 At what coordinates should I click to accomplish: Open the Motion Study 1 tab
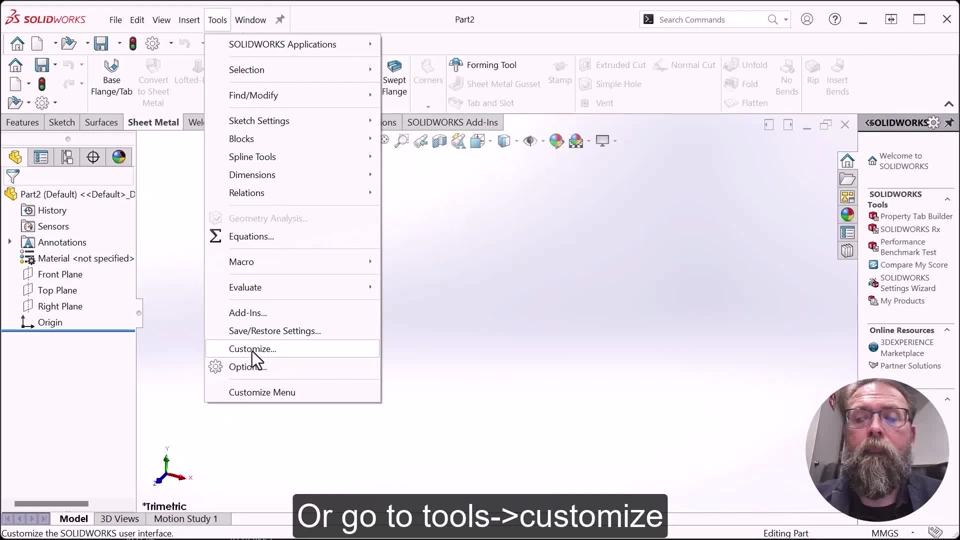[x=186, y=519]
